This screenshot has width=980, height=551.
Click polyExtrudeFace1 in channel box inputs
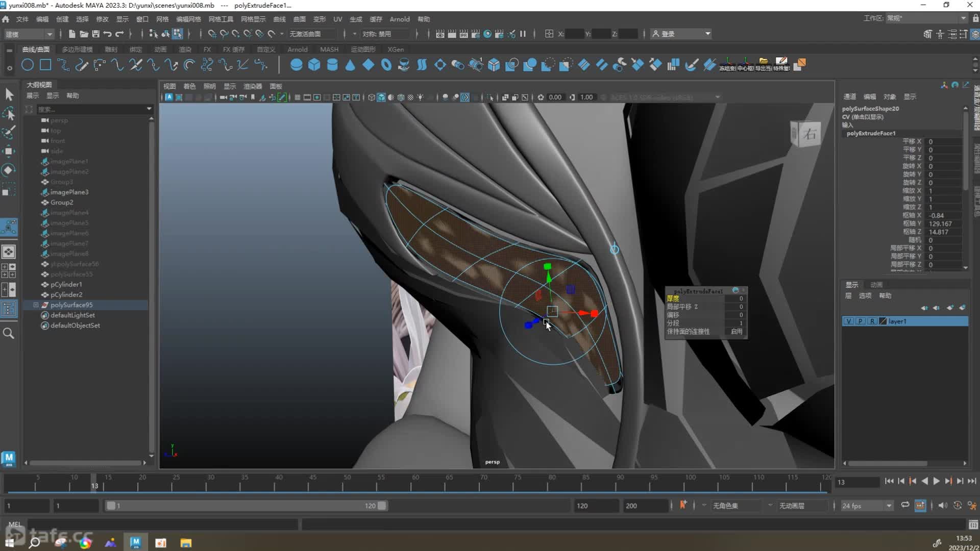pos(871,133)
